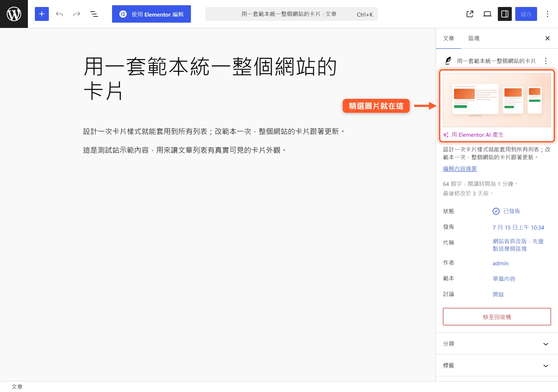The width and height of the screenshot is (558, 392).
Task: Click the excerpt text in sidebar
Action: tap(497, 153)
